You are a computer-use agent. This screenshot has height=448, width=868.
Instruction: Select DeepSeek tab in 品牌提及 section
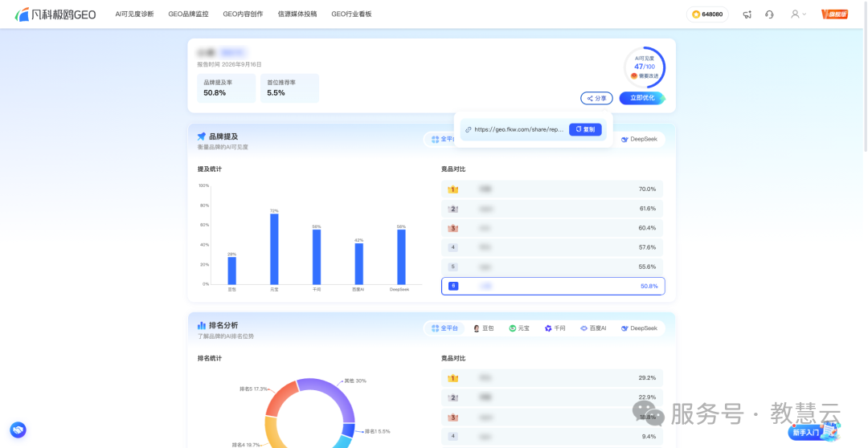639,140
